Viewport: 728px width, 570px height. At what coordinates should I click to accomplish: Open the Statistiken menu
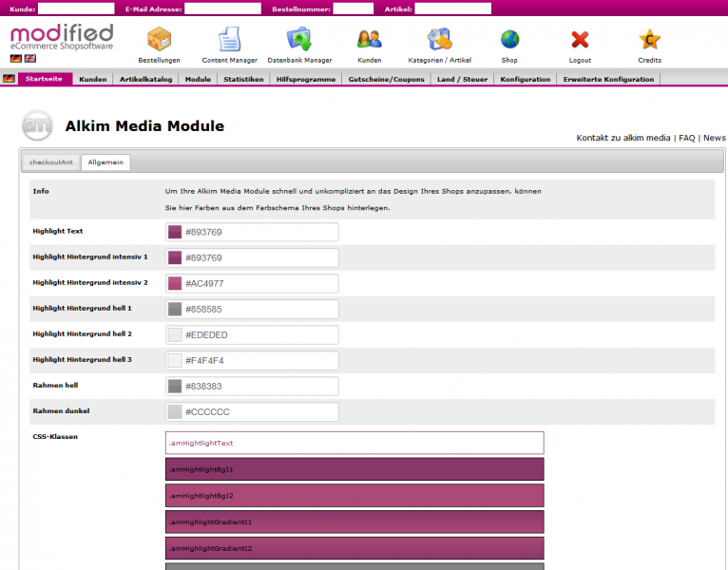click(243, 80)
